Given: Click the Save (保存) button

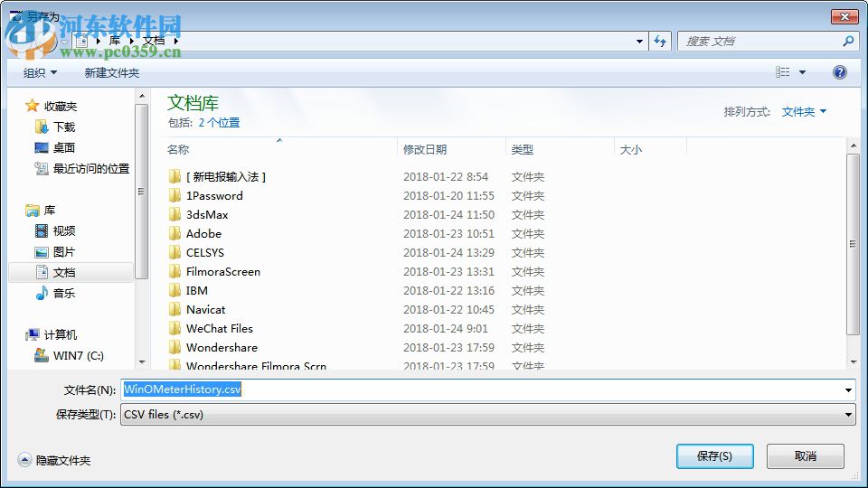Looking at the screenshot, I should point(714,455).
